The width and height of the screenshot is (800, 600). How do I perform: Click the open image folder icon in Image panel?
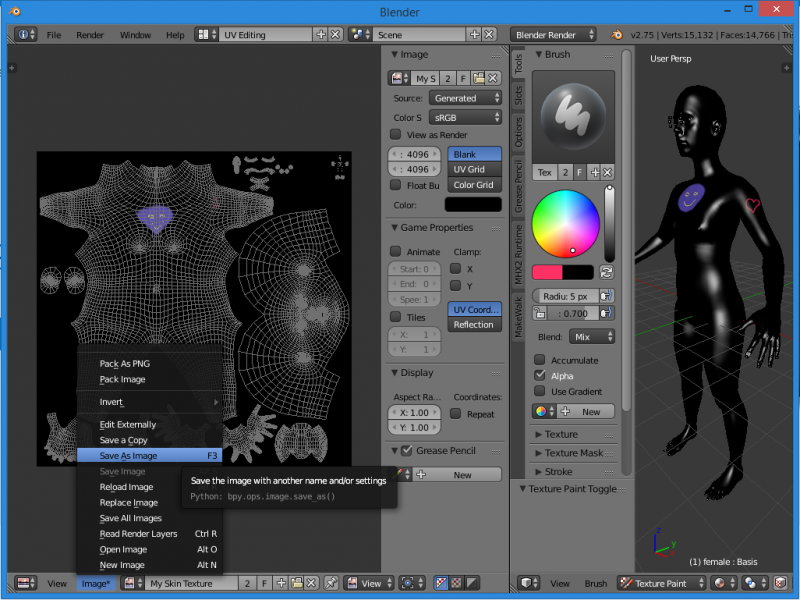click(x=479, y=78)
